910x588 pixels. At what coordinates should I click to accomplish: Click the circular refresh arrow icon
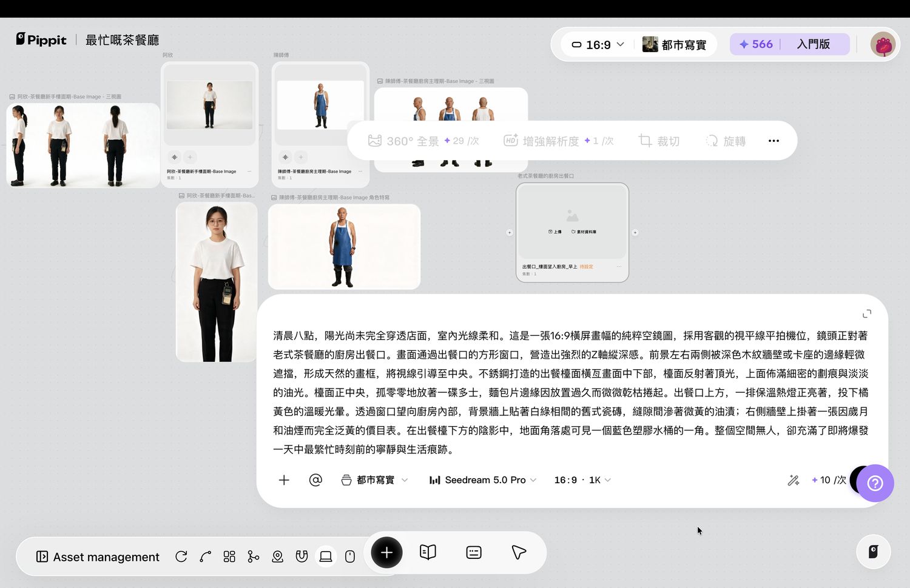pyautogui.click(x=181, y=556)
